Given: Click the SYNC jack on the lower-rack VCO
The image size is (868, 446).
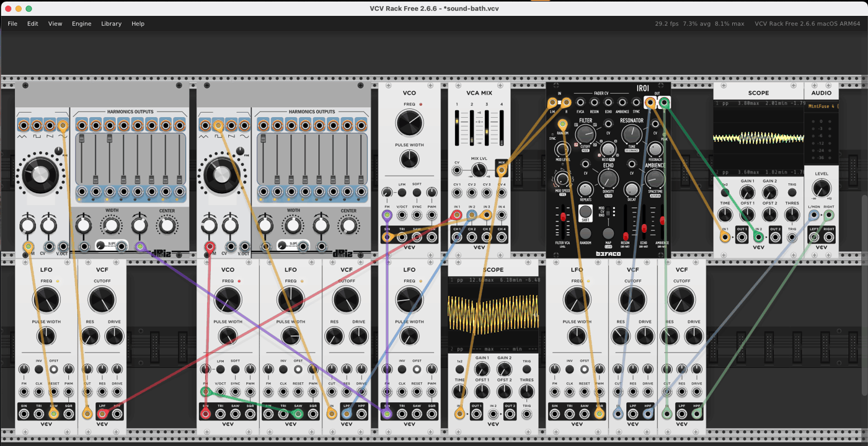Looking at the screenshot, I should coord(235,392).
